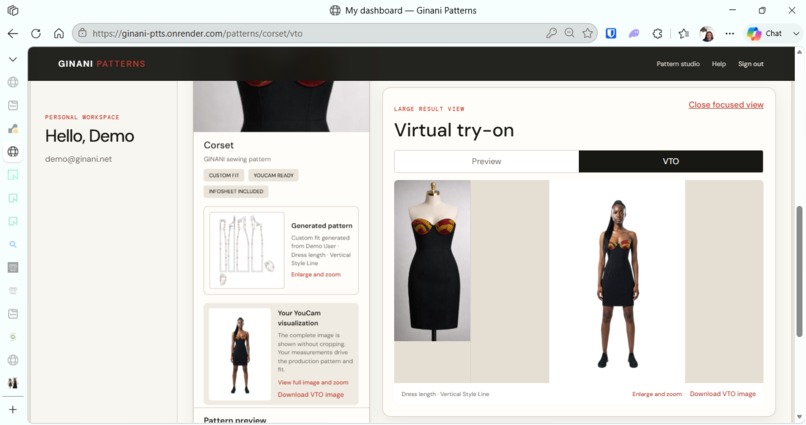Open the tab actions icon in title bar

[x=13, y=10]
